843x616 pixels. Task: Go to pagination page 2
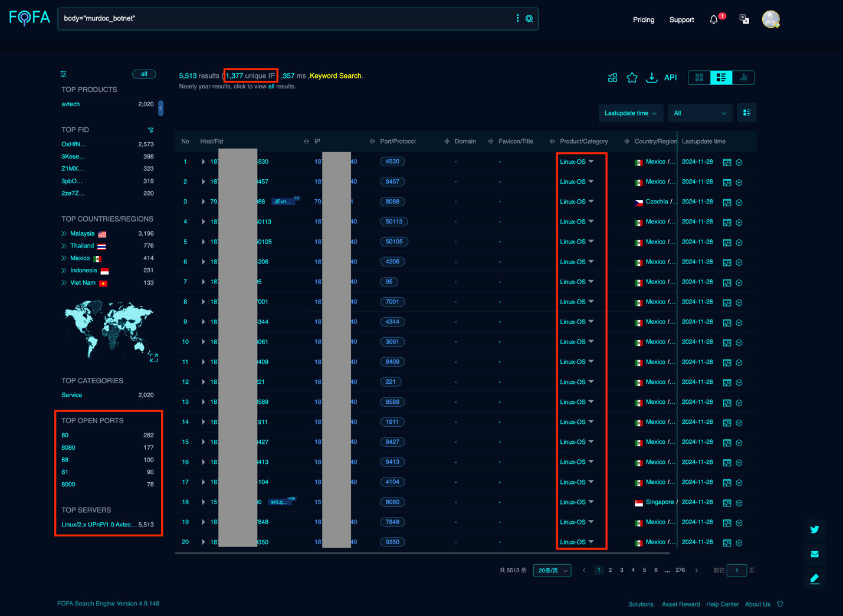tap(610, 570)
